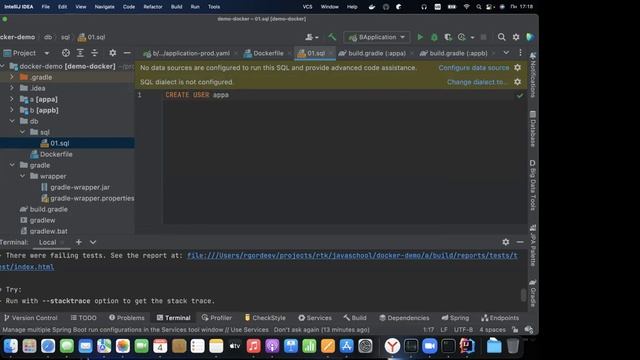This screenshot has width=640, height=360.
Task: Open Database tool window
Action: click(x=533, y=129)
